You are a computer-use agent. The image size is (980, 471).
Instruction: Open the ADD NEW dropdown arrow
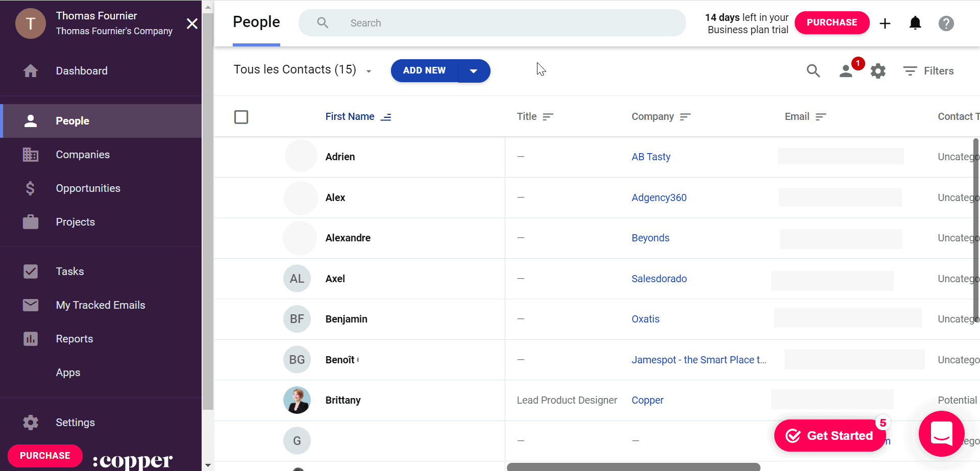coord(474,71)
